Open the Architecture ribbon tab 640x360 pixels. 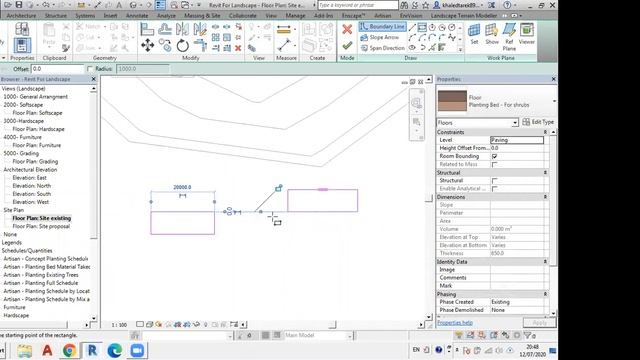click(21, 16)
